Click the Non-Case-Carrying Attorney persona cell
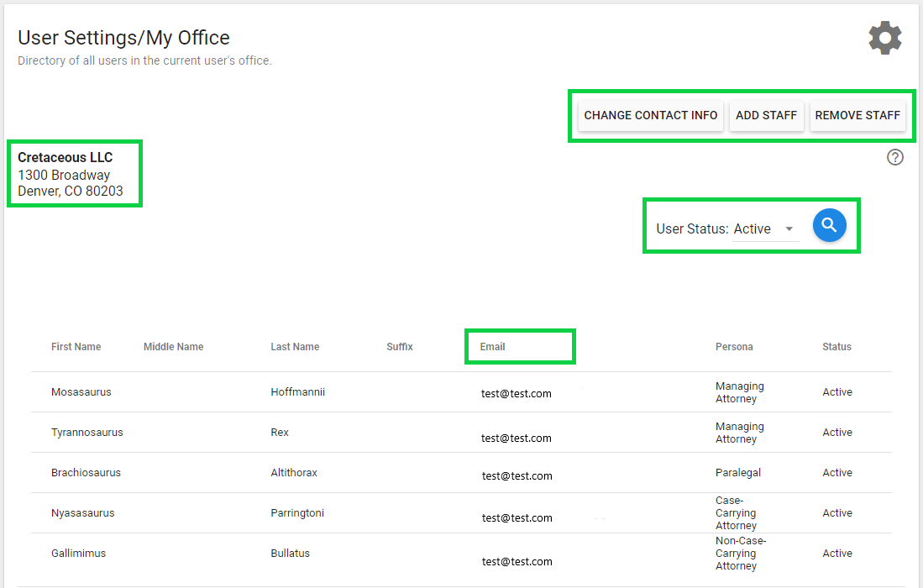This screenshot has height=588, width=923. coord(741,554)
